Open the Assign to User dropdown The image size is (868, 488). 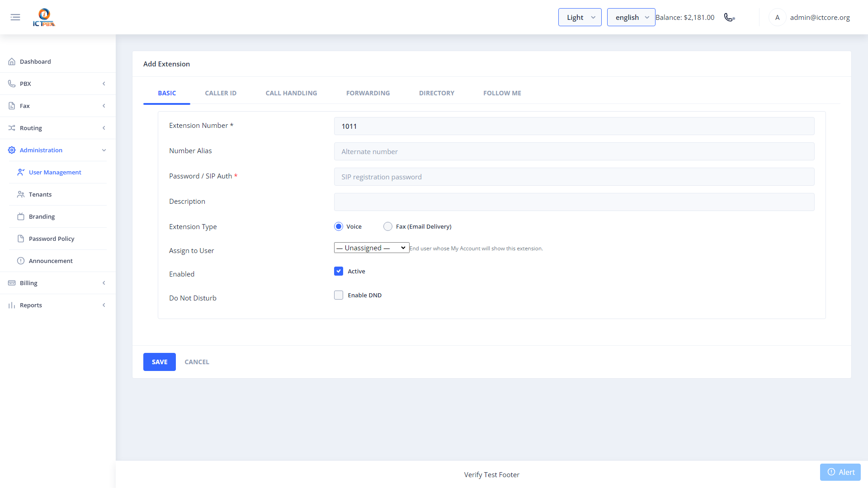point(372,248)
